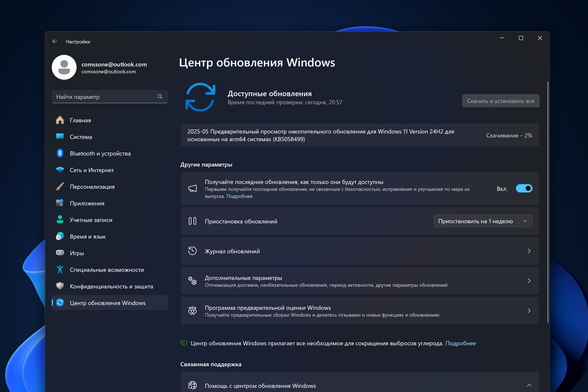
Task: Click the Конфиденциальность и защита label
Action: (111, 286)
